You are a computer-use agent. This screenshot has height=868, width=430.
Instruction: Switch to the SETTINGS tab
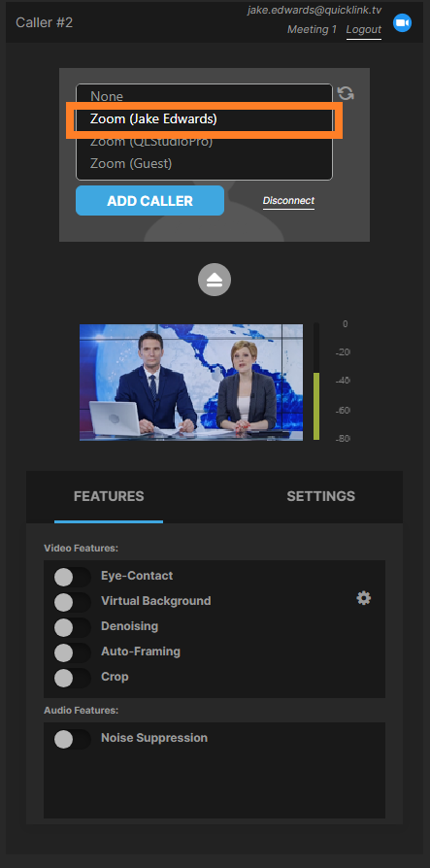coord(321,496)
